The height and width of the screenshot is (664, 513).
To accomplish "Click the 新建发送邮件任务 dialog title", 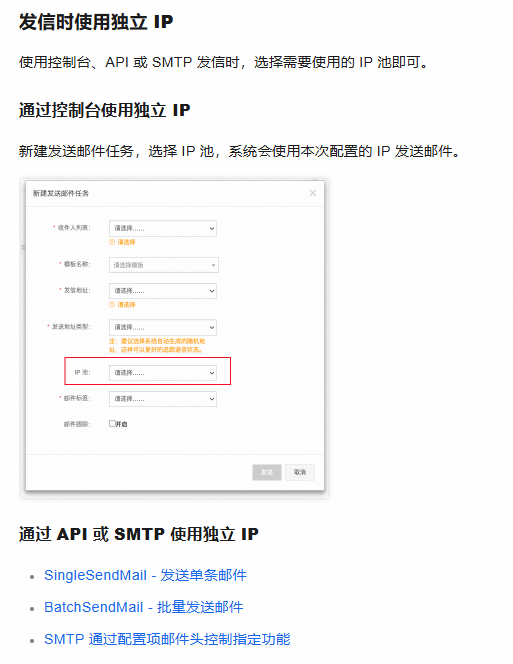I will [61, 194].
